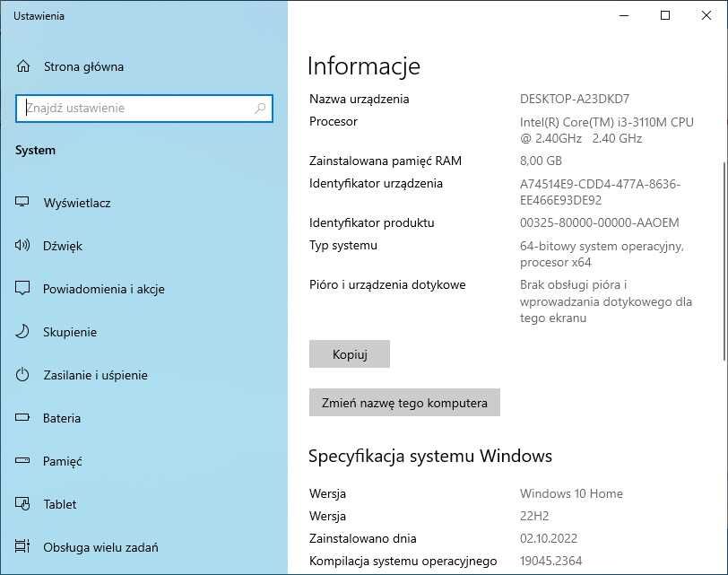Select Pamięć in the sidebar
This screenshot has height=575, width=728.
coord(62,461)
